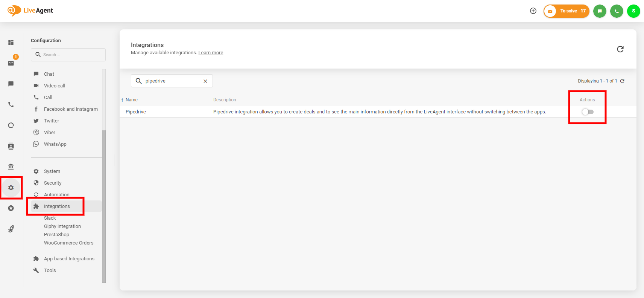Open the rocket icon in left sidebar
Viewport: 644px width, 298px height.
11,229
